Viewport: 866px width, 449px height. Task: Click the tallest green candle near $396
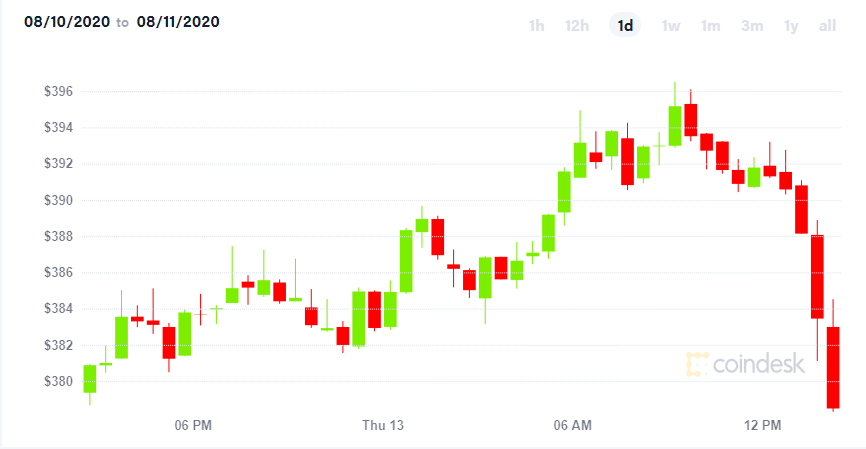pos(674,126)
